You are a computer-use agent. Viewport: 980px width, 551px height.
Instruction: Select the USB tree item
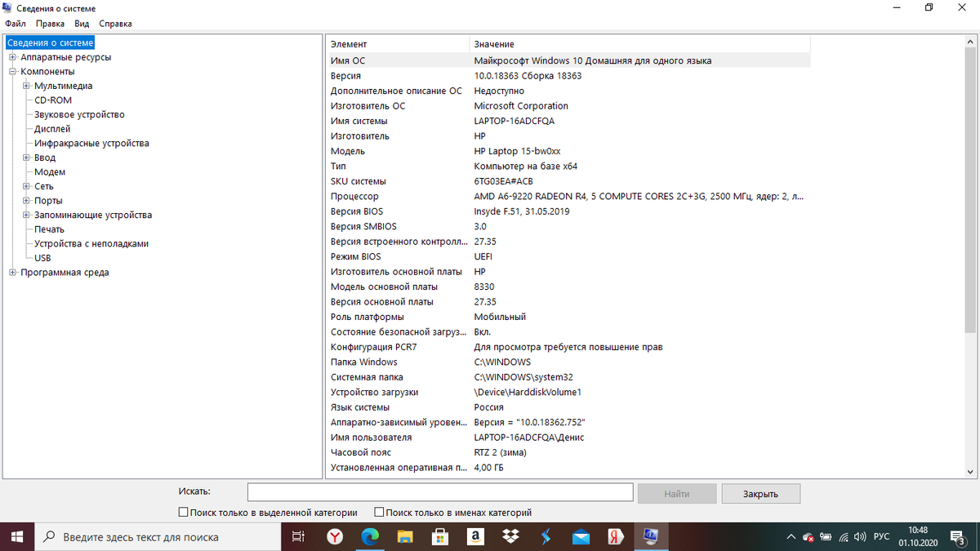tap(42, 258)
